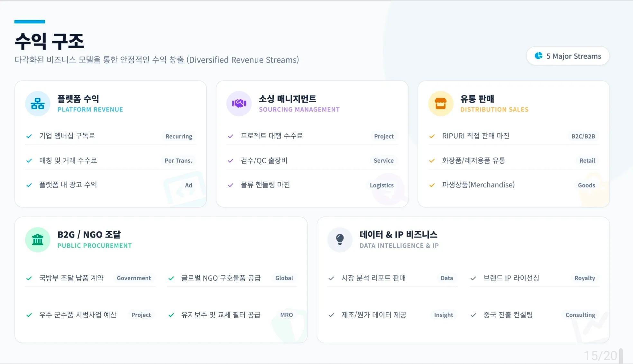Click the checkmark next to 파생상품(Merchandise)
The width and height of the screenshot is (633, 364).
pyautogui.click(x=432, y=185)
